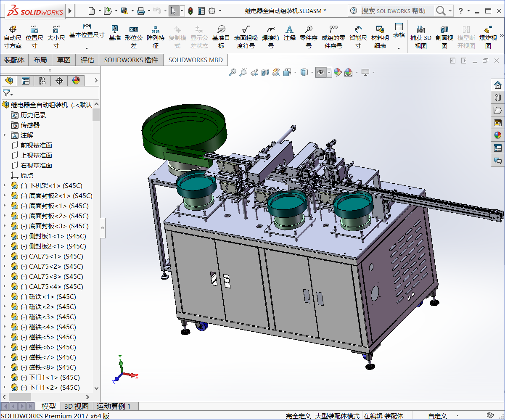This screenshot has width=505, height=420.
Task: Select the 位置尺寸 location dimension tool
Action: click(34, 37)
